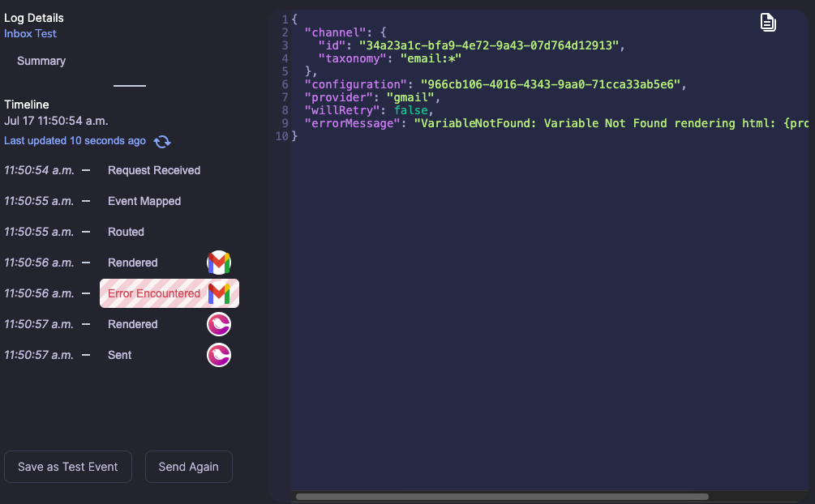Click the Save as Test Event button
The width and height of the screenshot is (815, 504).
[x=67, y=467]
